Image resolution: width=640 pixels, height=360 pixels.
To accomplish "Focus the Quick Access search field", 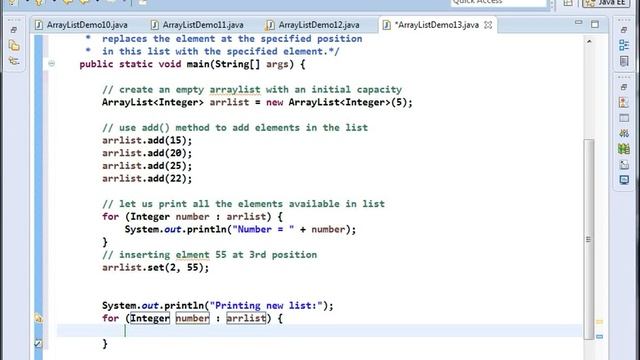I will 498,3.
